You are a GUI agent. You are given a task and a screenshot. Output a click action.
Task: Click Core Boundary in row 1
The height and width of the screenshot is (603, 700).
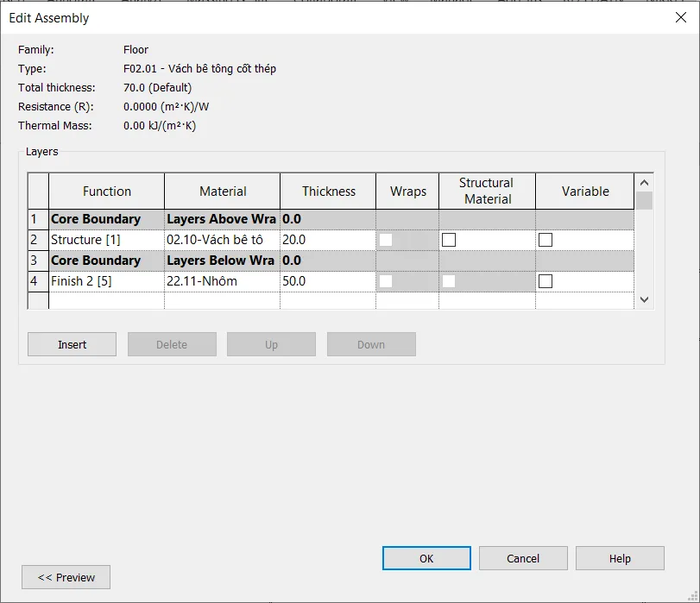[106, 219]
